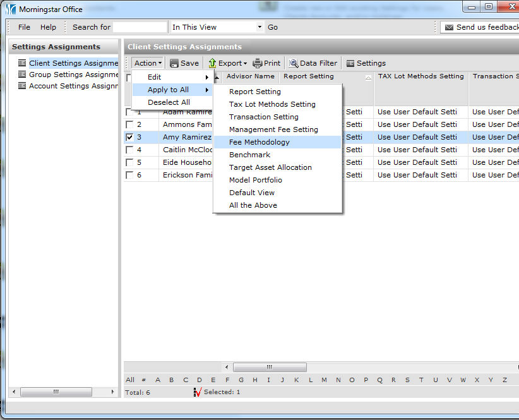This screenshot has width=519, height=420.
Task: Select Account Settings Assignment list icon
Action: point(22,86)
